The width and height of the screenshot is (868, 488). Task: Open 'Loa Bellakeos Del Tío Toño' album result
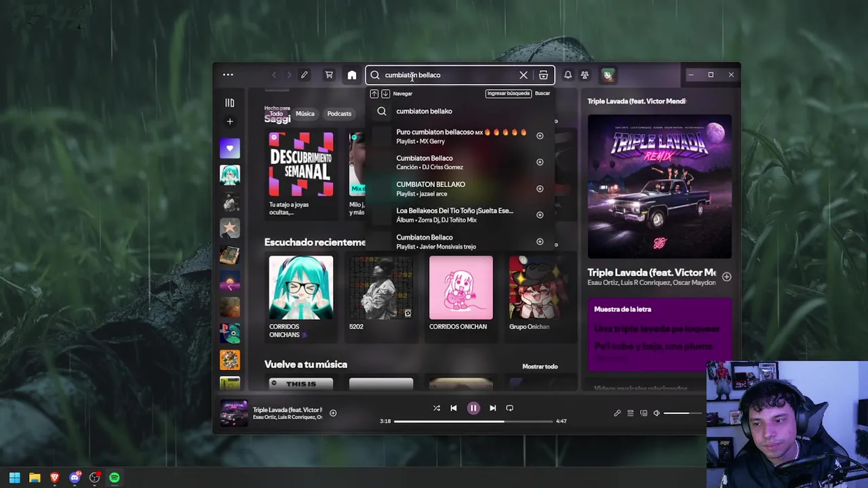[461, 215]
